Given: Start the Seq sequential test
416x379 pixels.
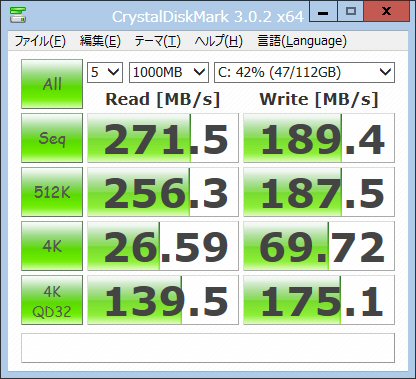Looking at the screenshot, I should pos(52,138).
